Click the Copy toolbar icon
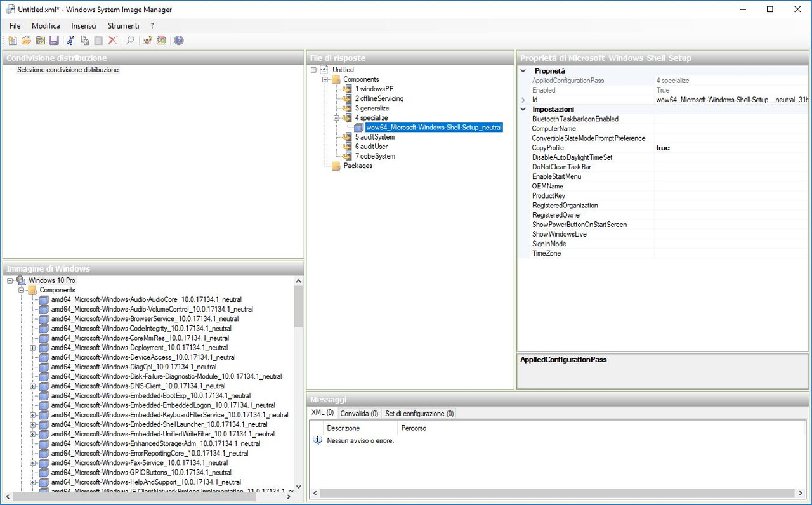This screenshot has height=505, width=812. tap(84, 41)
